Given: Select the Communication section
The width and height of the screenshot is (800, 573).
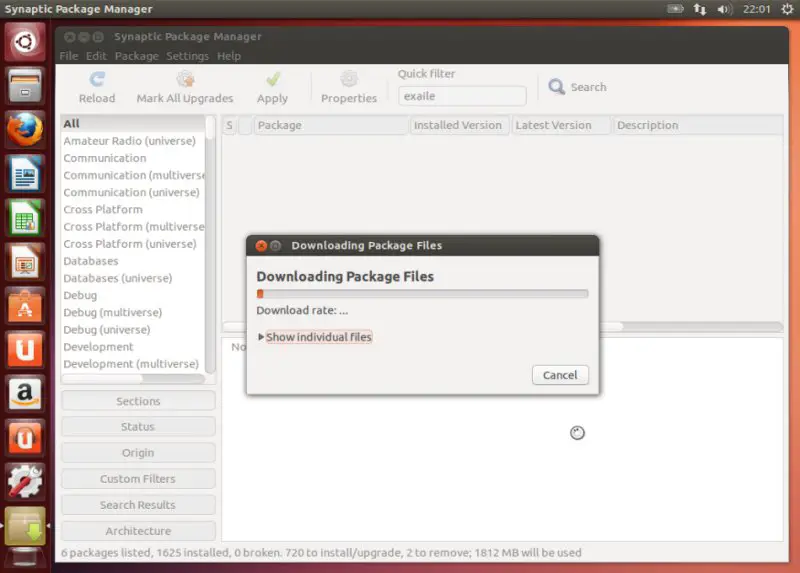Looking at the screenshot, I should tap(133, 158).
